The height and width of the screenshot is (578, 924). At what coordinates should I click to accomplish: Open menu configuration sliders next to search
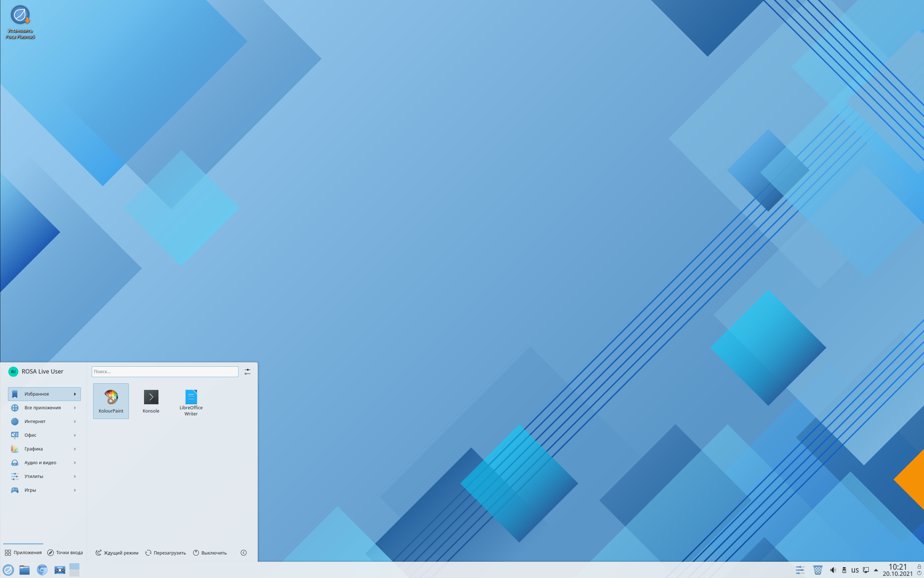[247, 372]
